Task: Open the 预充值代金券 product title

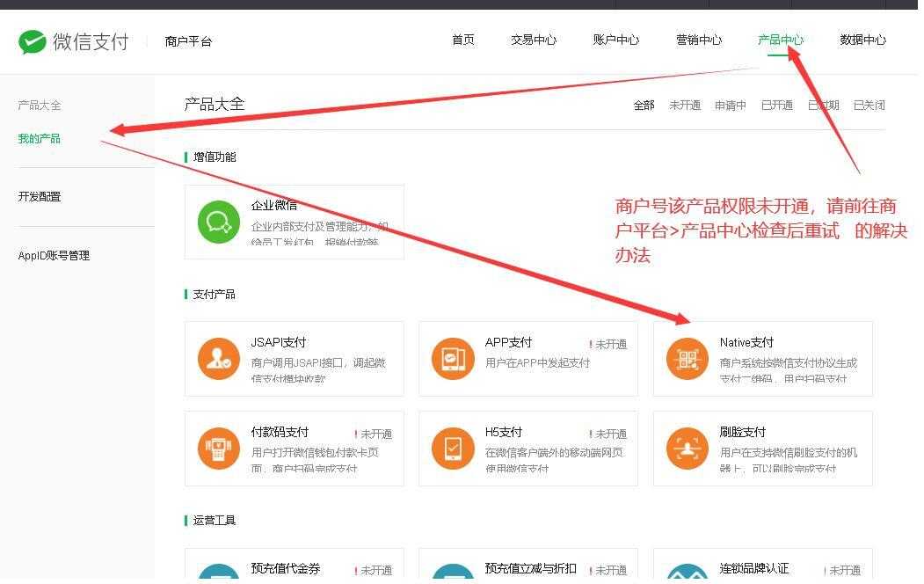Action: point(286,569)
